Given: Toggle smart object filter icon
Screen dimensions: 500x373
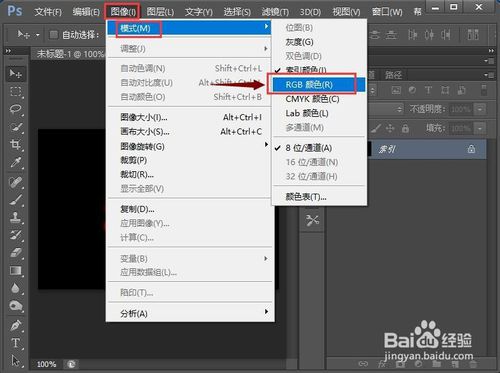Looking at the screenshot, I should pos(461,90).
